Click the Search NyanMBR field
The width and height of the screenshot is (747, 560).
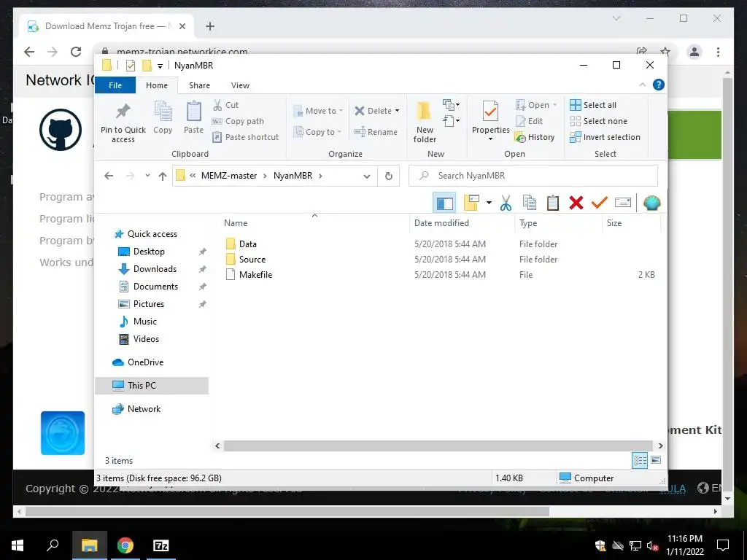(x=533, y=176)
